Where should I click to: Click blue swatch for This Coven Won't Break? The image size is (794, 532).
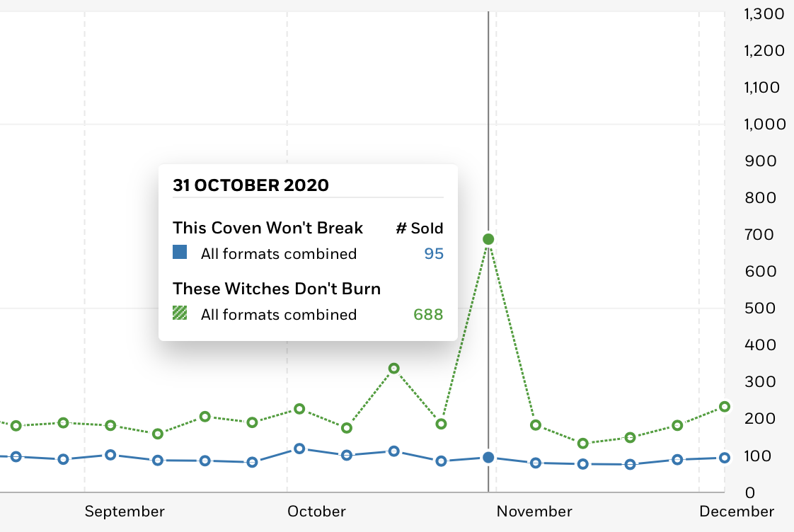180,252
